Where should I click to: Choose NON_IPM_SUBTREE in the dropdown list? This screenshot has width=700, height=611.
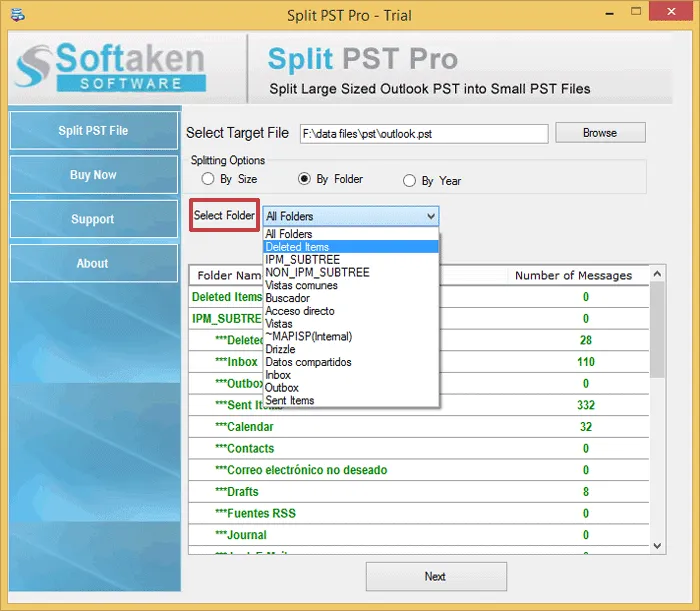pos(351,272)
